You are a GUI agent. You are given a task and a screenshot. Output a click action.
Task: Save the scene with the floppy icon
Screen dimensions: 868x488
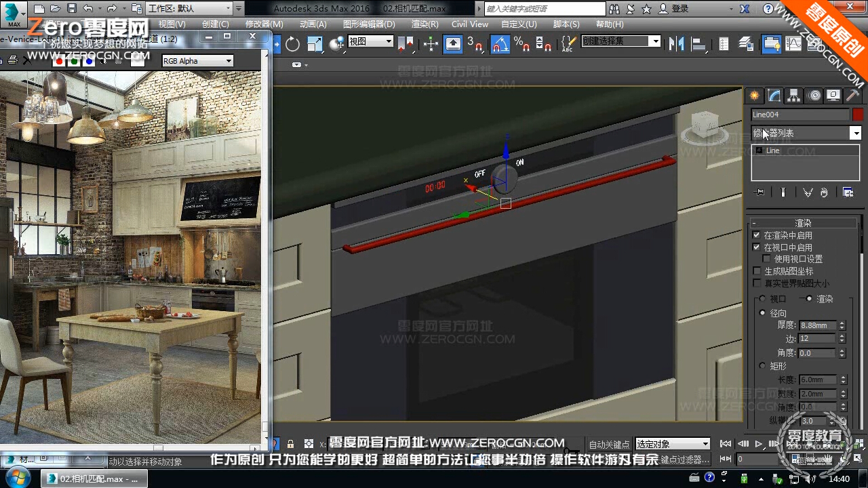(x=72, y=9)
